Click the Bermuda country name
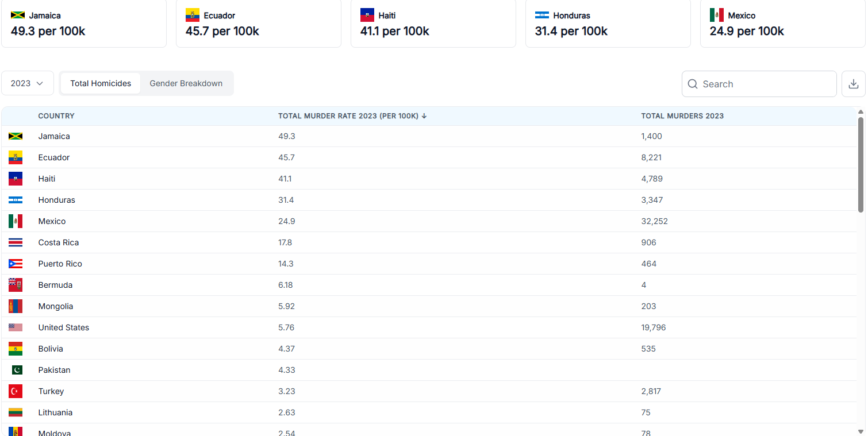Image resolution: width=868 pixels, height=436 pixels. pyautogui.click(x=55, y=285)
